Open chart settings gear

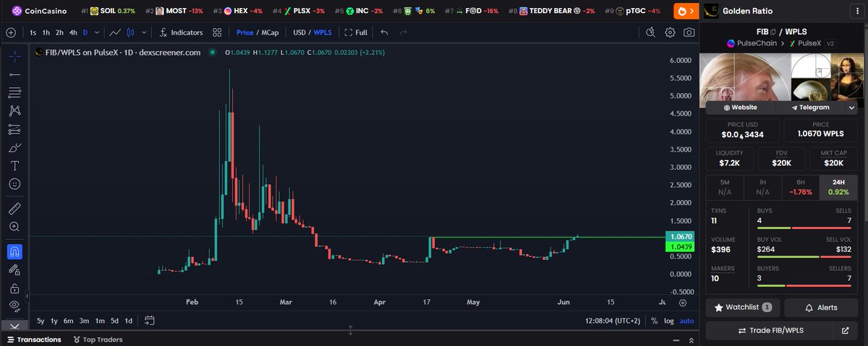point(671,33)
